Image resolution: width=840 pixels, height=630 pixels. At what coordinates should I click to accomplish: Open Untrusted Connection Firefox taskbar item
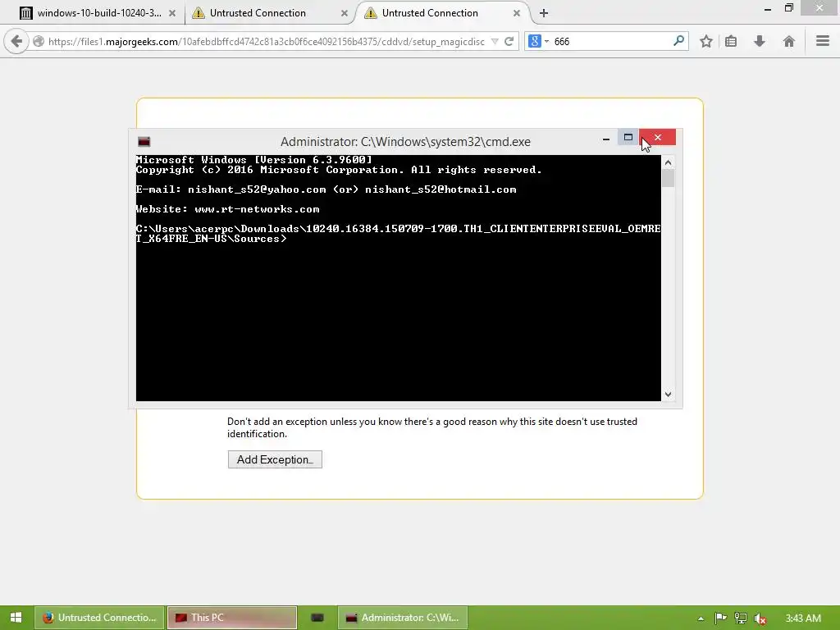(x=99, y=618)
